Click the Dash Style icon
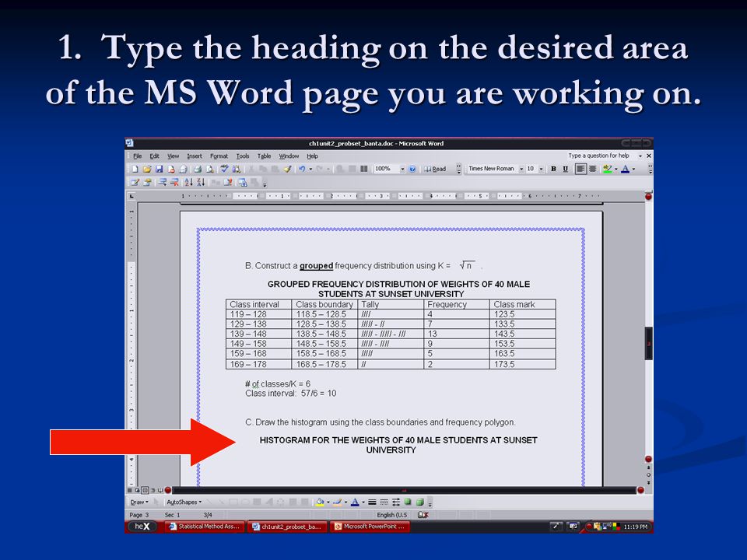Image resolution: width=747 pixels, height=560 pixels. point(384,502)
